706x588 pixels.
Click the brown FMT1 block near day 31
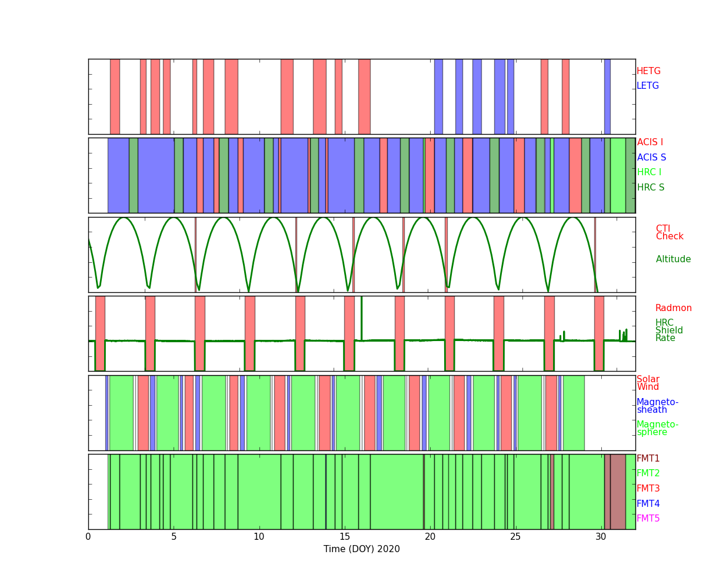pos(618,492)
